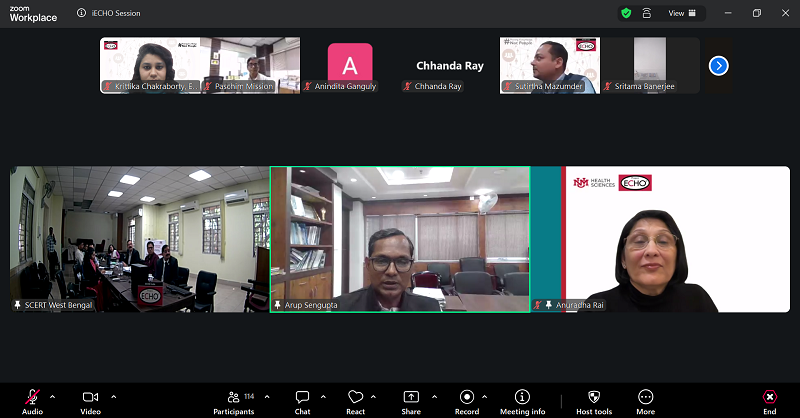Viewport: 800px width, 418px height.
Task: Minimize the Zoom meeting window
Action: coord(728,13)
